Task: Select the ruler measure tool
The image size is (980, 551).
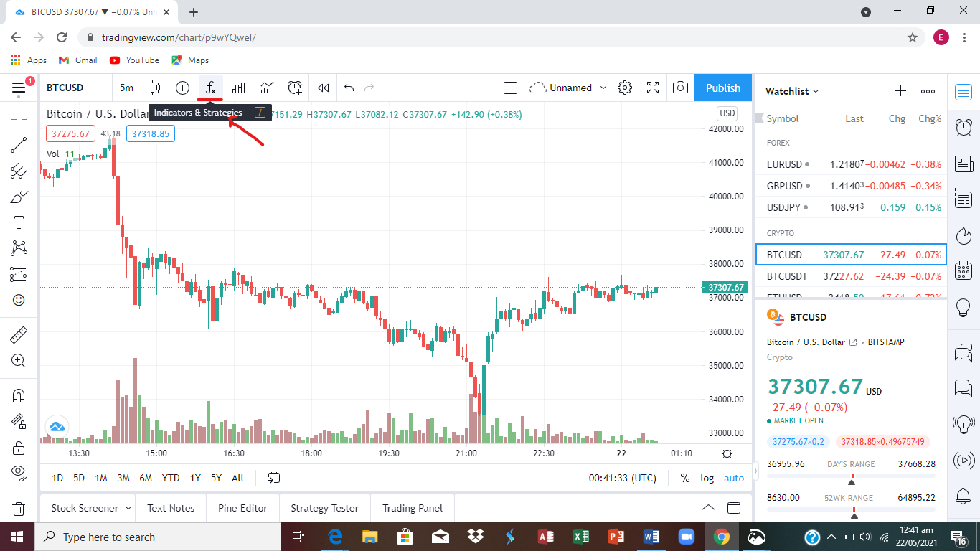Action: coord(19,334)
